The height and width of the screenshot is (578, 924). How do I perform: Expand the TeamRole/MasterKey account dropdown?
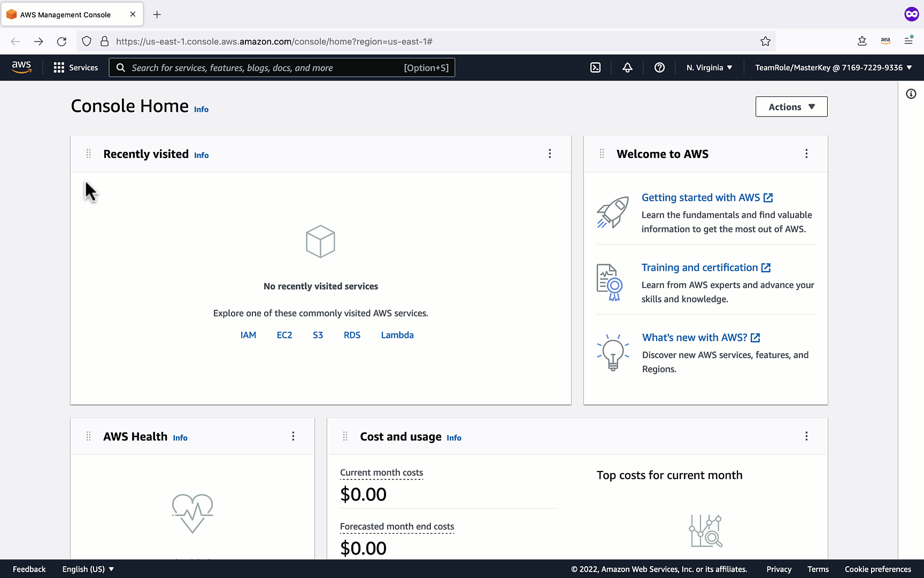pos(833,67)
